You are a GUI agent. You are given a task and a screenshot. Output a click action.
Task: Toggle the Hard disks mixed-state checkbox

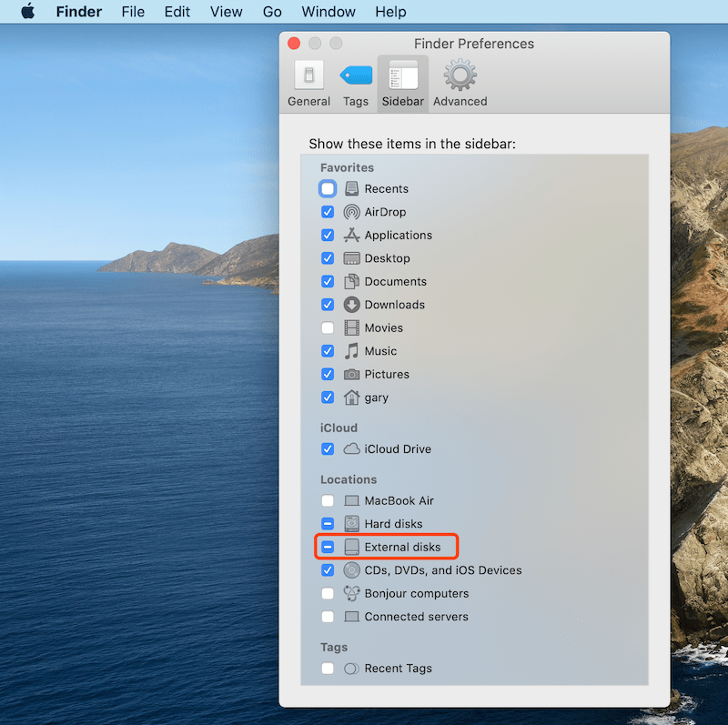click(328, 524)
